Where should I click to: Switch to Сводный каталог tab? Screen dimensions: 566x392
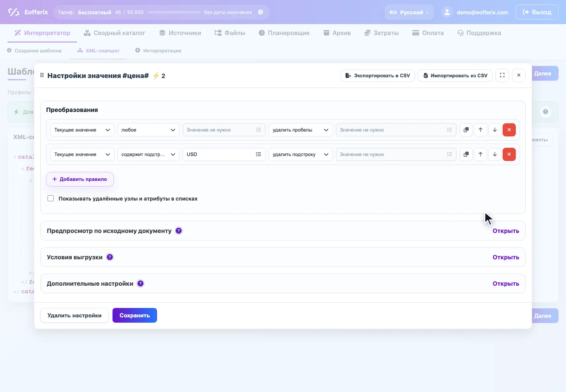[114, 33]
